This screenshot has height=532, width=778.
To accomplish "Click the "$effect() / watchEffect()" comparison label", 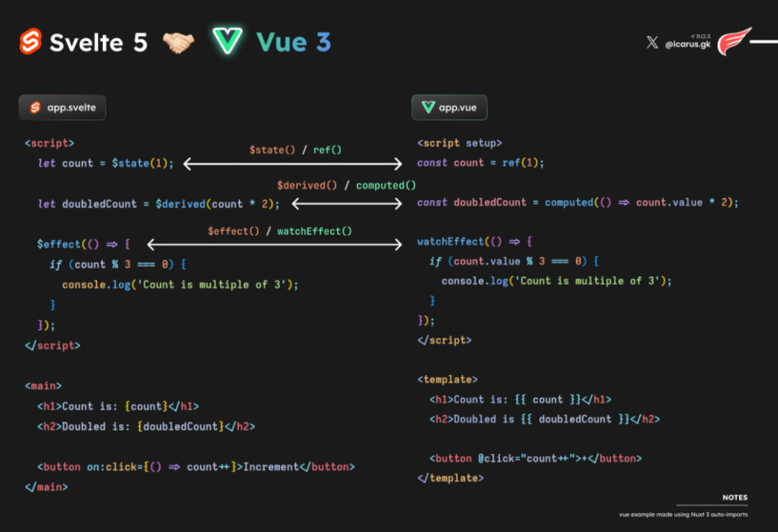I will coord(280,231).
